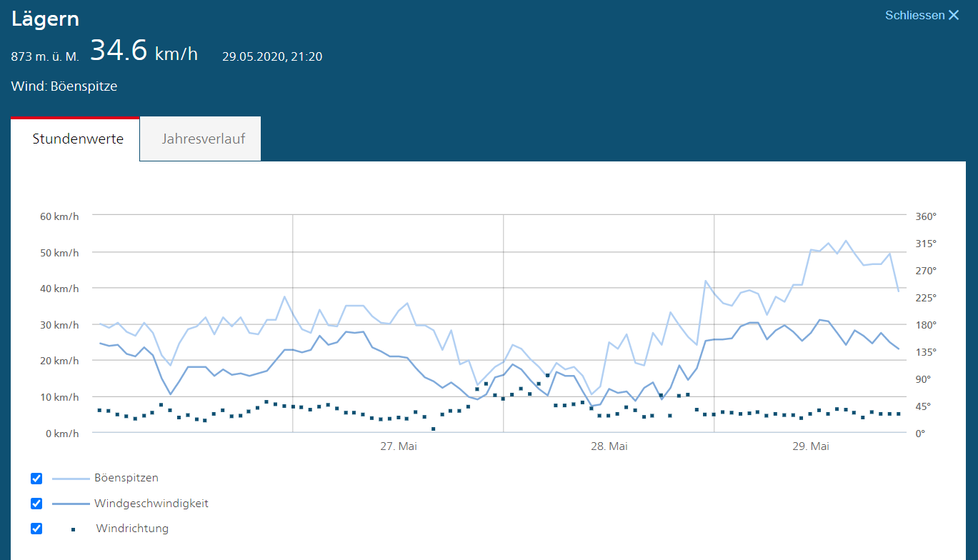Switch to the Stundenwerte tab
This screenshot has width=978, height=560.
click(78, 139)
